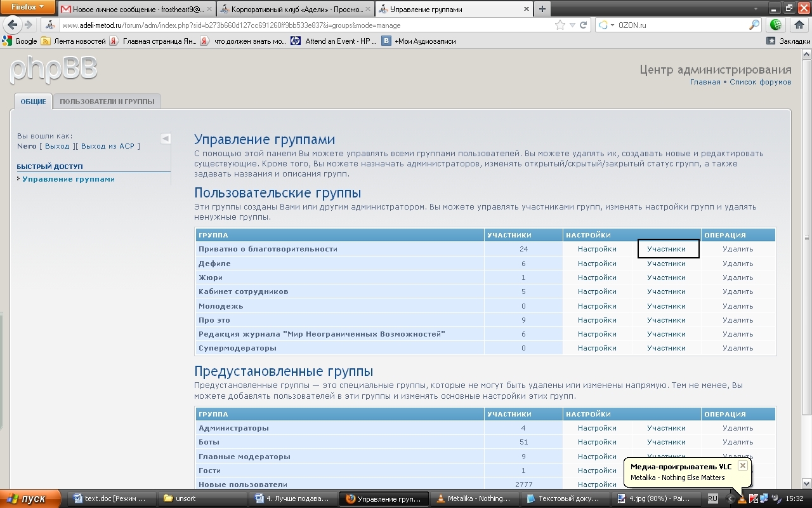The image size is (812, 508).
Task: Open Настройки for the Супермодераторы group
Action: point(597,348)
